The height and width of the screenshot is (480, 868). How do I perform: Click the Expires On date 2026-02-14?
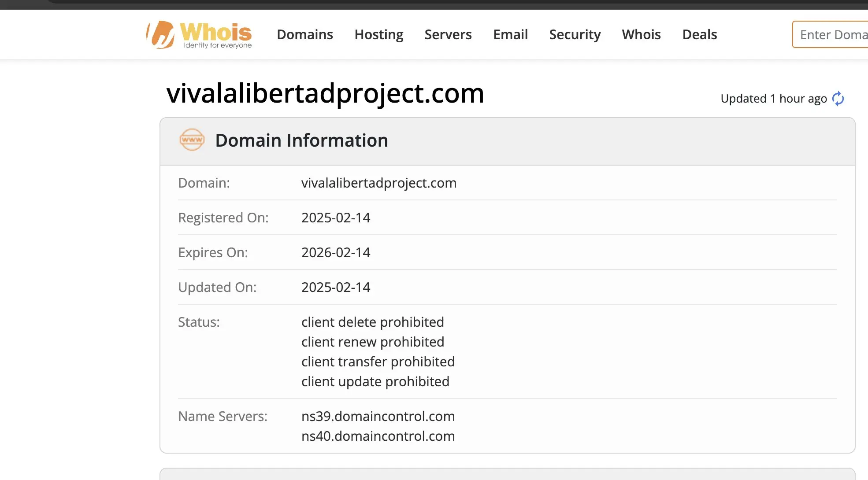[335, 252]
